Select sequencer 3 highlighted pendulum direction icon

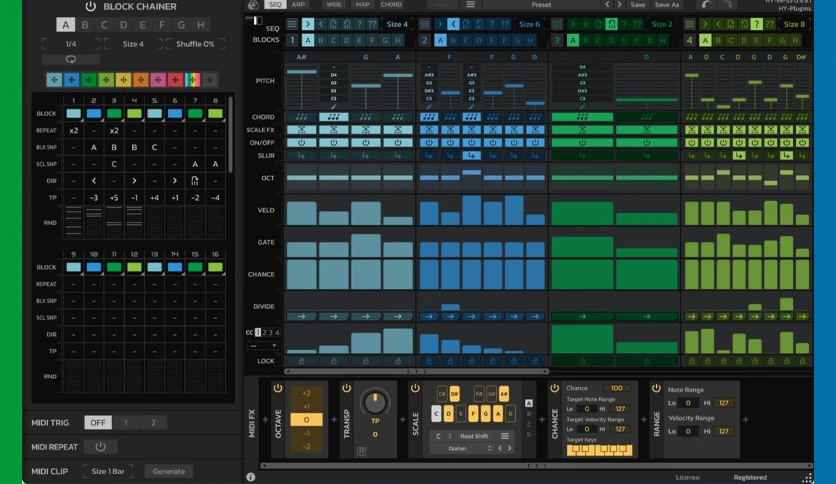pyautogui.click(x=612, y=24)
